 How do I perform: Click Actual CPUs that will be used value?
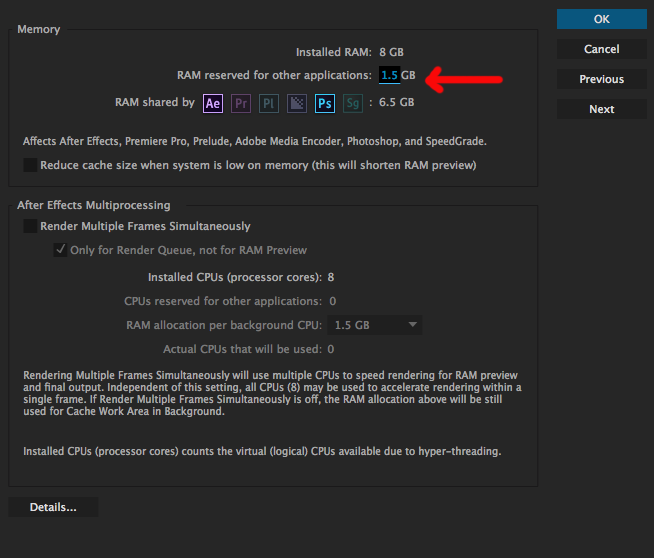pos(331,349)
